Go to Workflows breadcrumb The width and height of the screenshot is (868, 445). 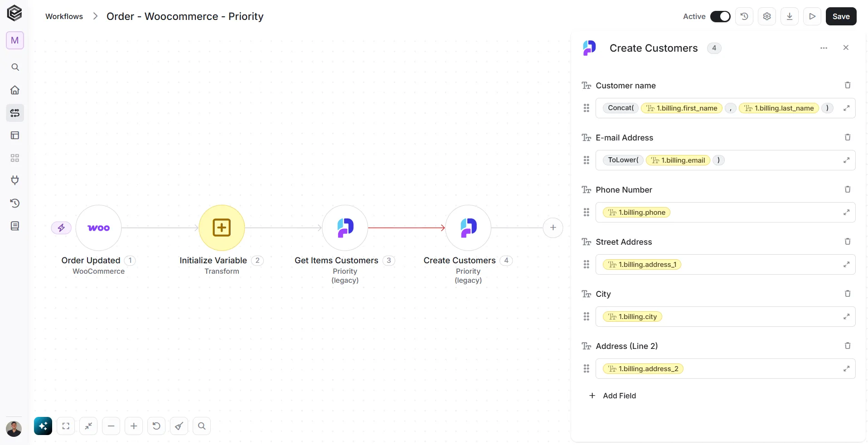click(64, 16)
